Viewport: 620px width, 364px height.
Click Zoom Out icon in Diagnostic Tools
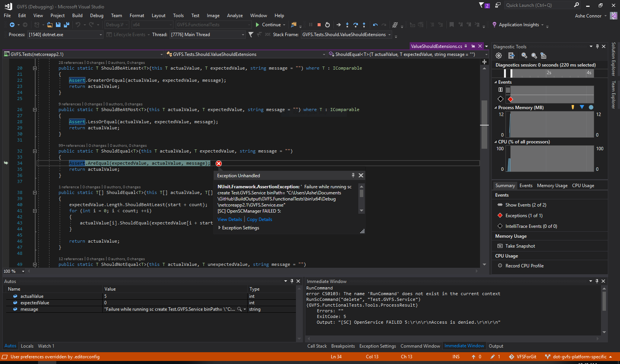[x=534, y=56]
